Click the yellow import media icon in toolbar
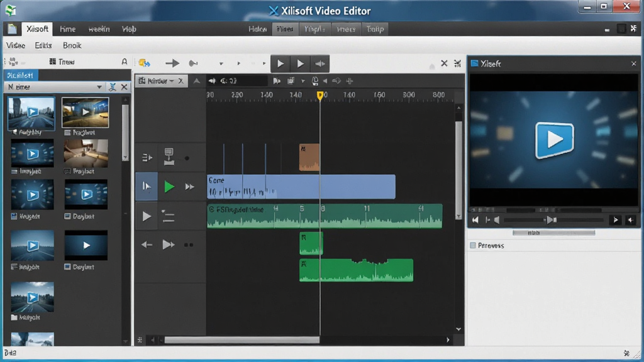The height and width of the screenshot is (362, 644). coord(144,63)
